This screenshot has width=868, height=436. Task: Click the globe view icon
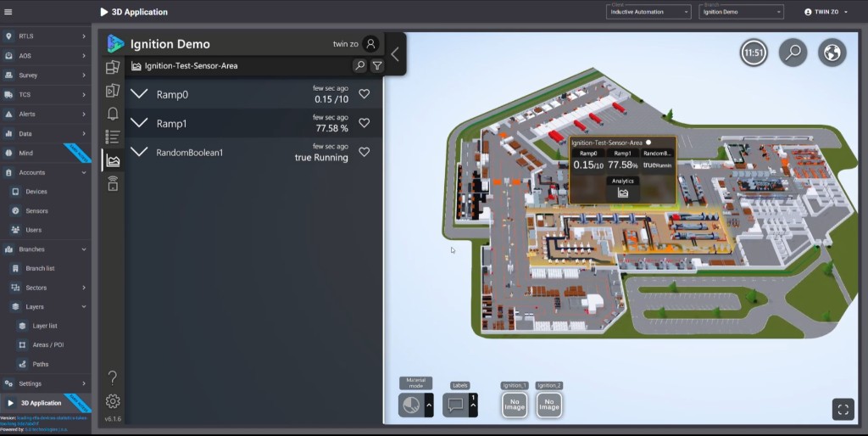pyautogui.click(x=832, y=53)
